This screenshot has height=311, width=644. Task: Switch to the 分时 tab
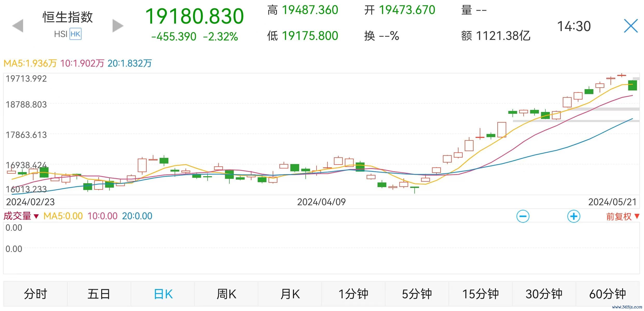click(35, 294)
